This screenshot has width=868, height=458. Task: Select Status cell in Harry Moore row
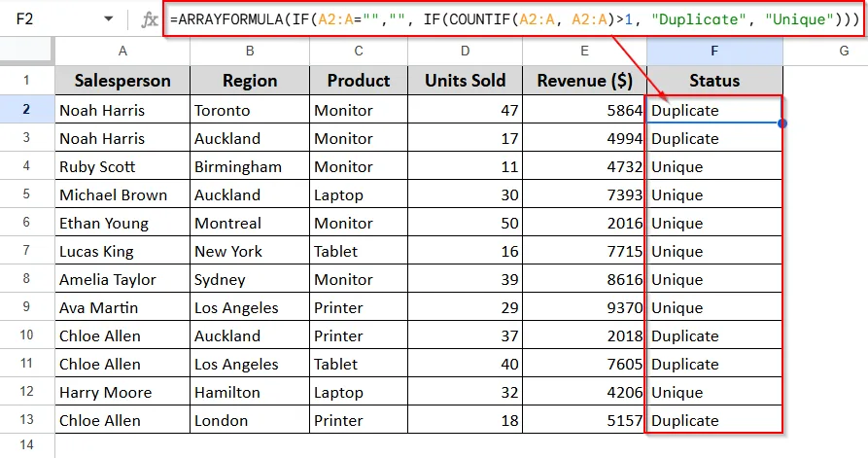click(x=714, y=392)
